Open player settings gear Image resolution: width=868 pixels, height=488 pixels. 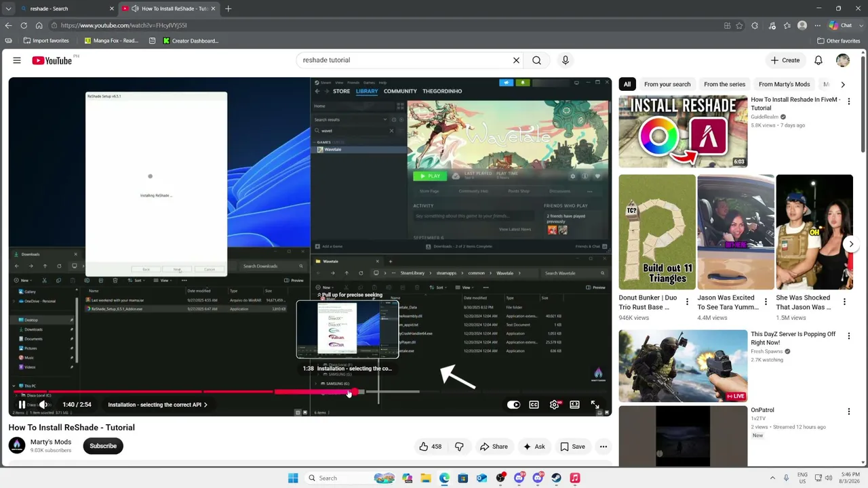(554, 405)
